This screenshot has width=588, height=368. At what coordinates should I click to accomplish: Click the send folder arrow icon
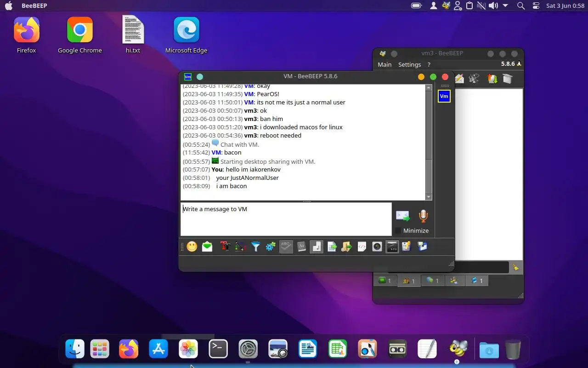[x=346, y=247]
